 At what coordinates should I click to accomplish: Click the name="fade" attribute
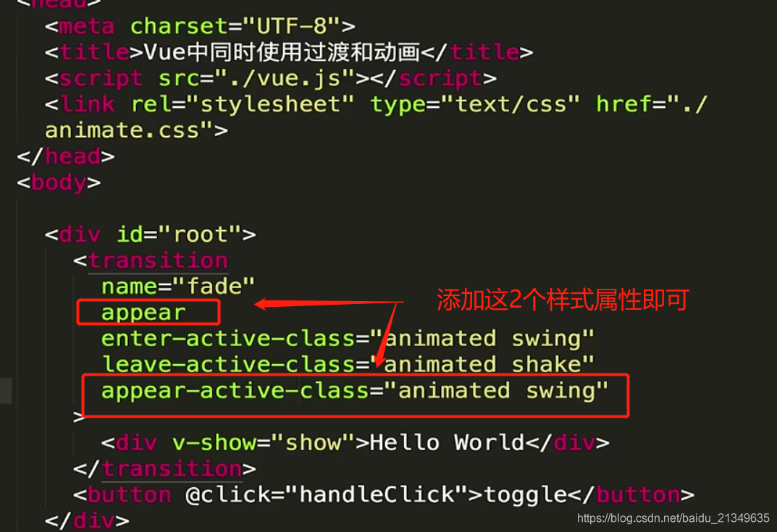point(178,287)
